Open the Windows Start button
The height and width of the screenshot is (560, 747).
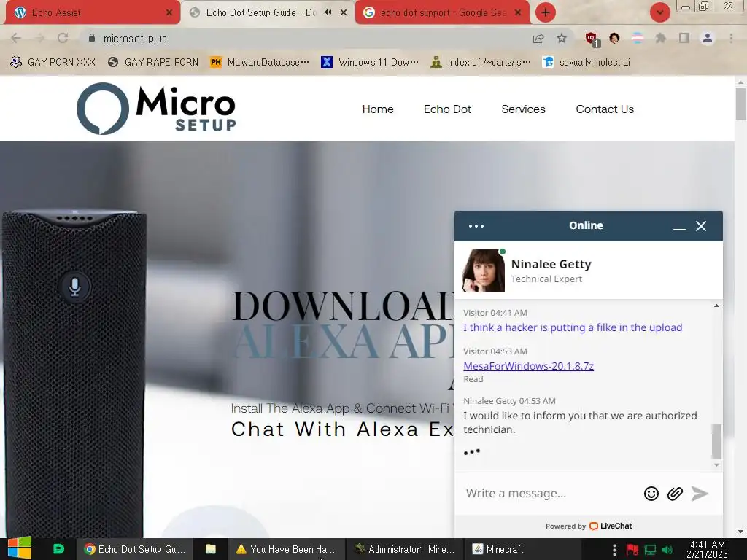coord(20,548)
